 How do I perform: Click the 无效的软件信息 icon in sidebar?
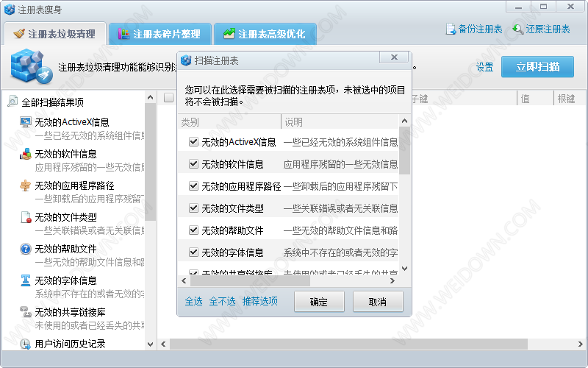tap(26, 154)
